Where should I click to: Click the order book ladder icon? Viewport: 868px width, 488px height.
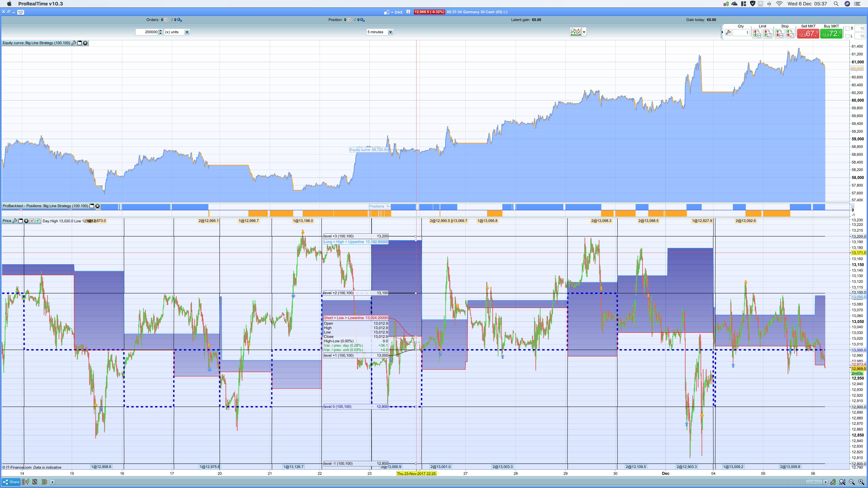[x=44, y=482]
